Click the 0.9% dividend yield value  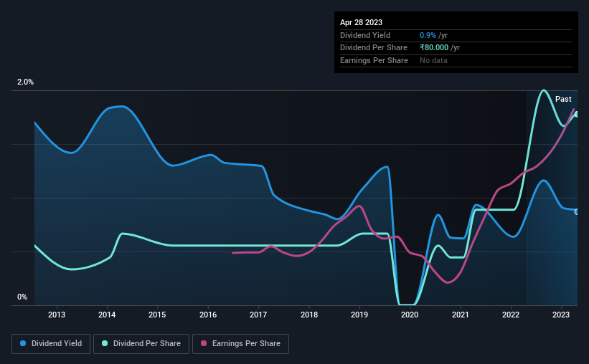pos(428,35)
